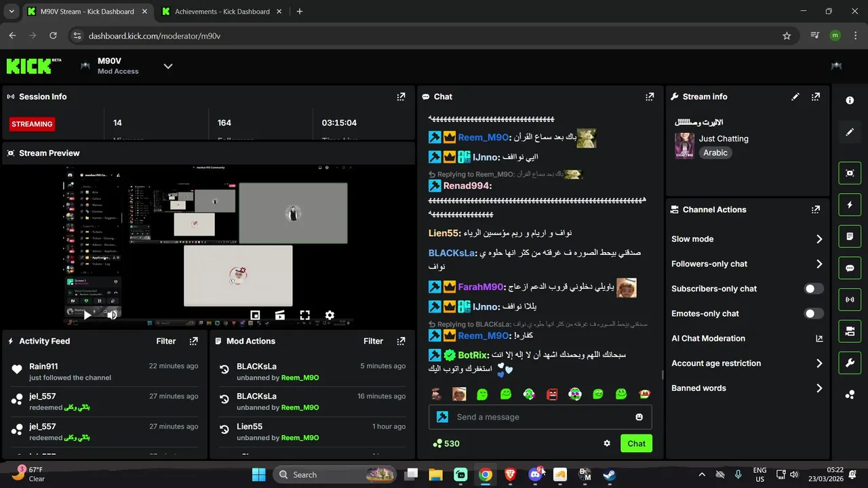Pop out the Channel Actions panel
Screen dimensions: 868x488
click(x=816, y=210)
